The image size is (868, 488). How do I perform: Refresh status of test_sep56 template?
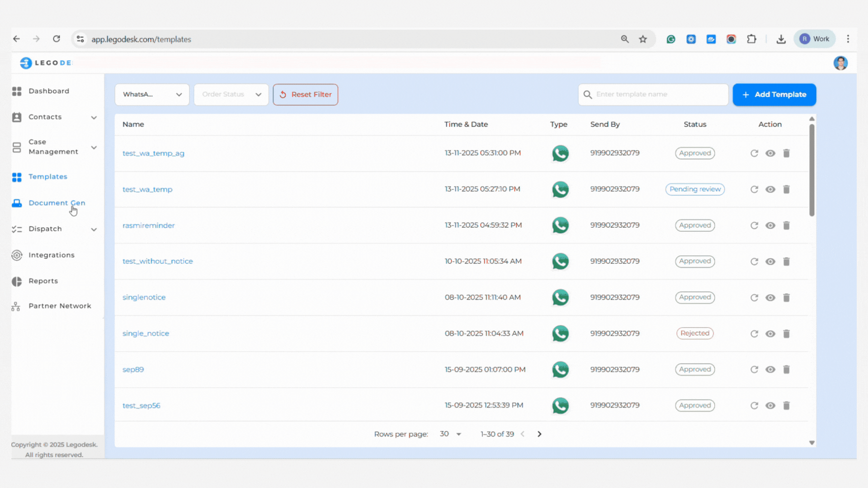tap(754, 406)
